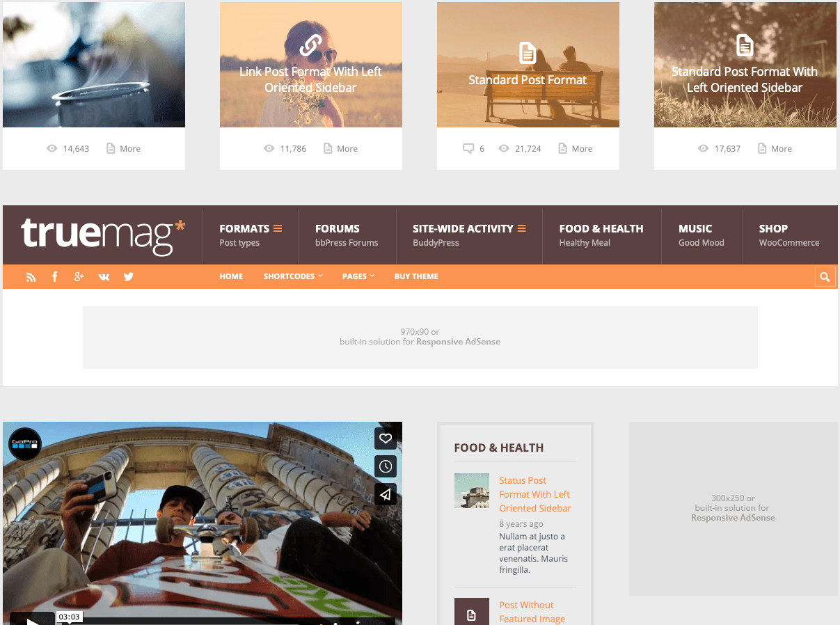840x625 pixels.
Task: Open the Twitter icon
Action: coord(128,276)
